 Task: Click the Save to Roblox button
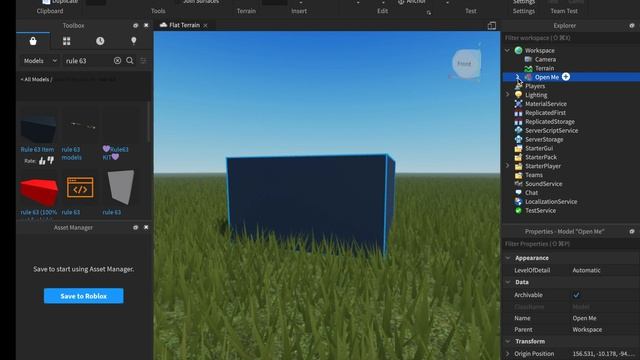pos(84,296)
